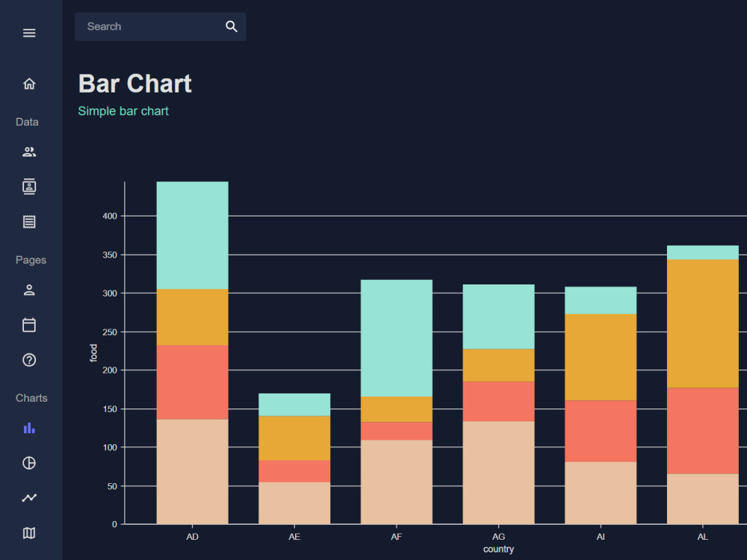The width and height of the screenshot is (747, 560).
Task: Click the red segment of AD bar
Action: (x=193, y=382)
